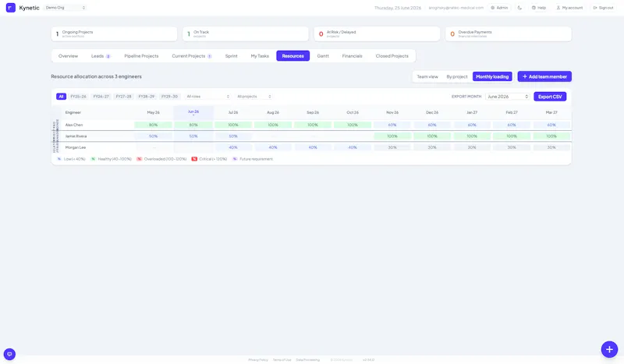Switch to Team view

click(427, 76)
